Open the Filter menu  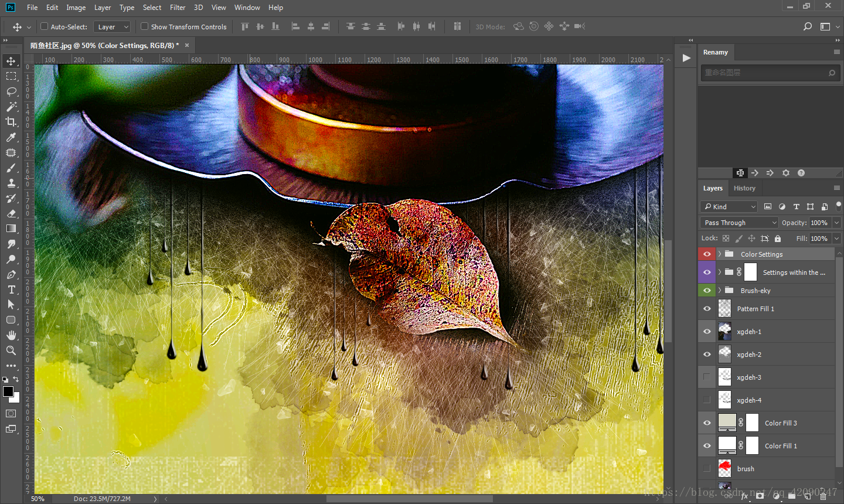click(x=178, y=8)
